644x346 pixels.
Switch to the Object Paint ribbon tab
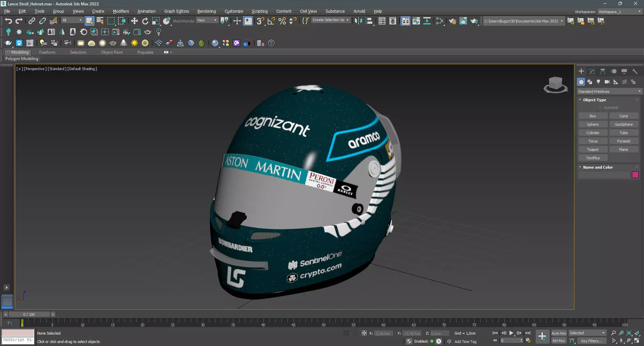[112, 52]
